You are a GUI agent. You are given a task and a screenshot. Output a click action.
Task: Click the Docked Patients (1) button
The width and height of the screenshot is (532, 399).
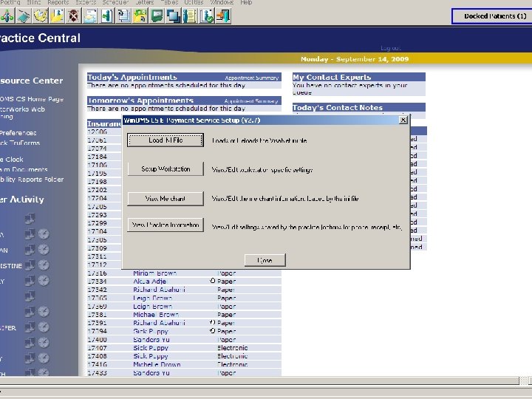point(493,16)
